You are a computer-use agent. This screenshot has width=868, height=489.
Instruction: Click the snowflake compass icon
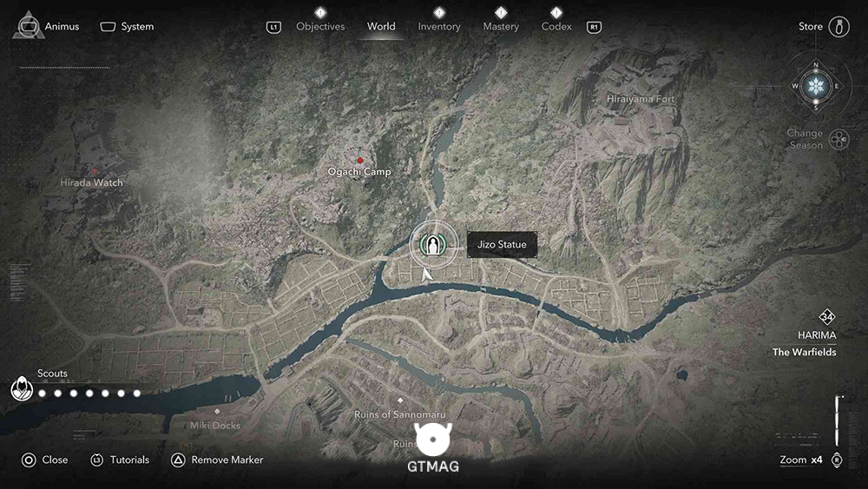(x=815, y=86)
